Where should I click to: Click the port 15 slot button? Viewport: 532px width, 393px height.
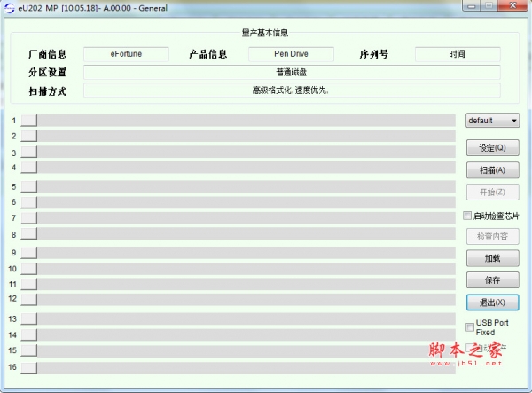click(29, 350)
